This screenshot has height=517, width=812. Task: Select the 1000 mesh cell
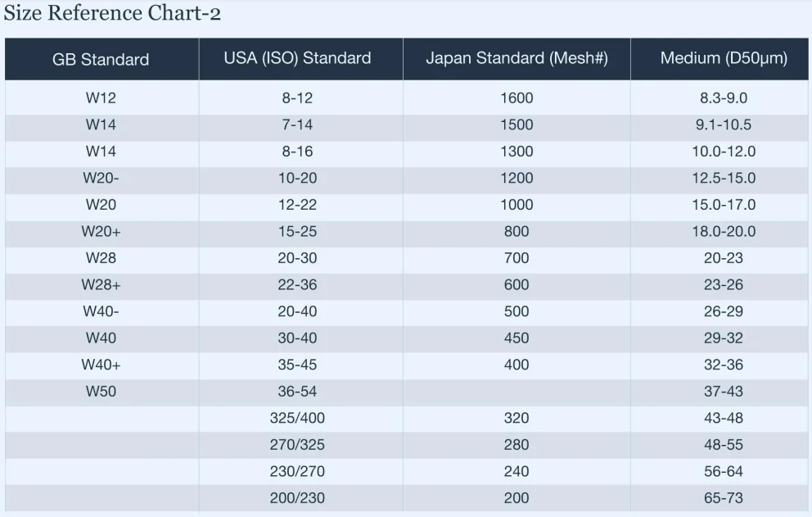pos(517,205)
